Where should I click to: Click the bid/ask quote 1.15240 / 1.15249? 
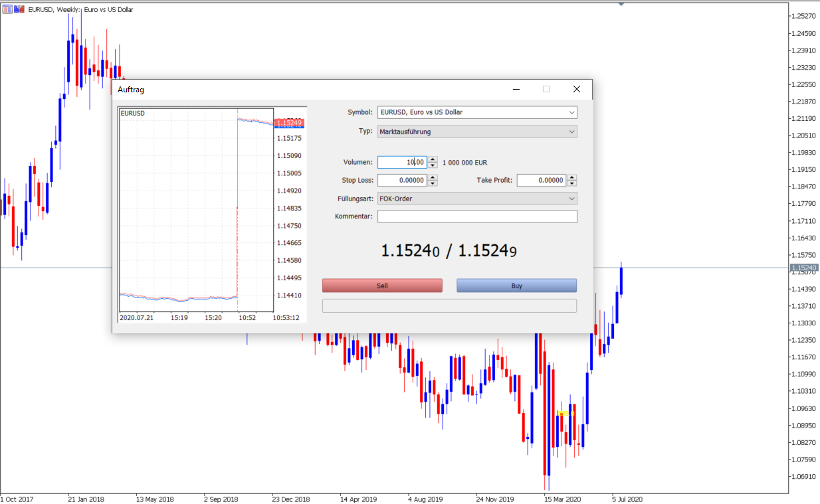(x=449, y=251)
